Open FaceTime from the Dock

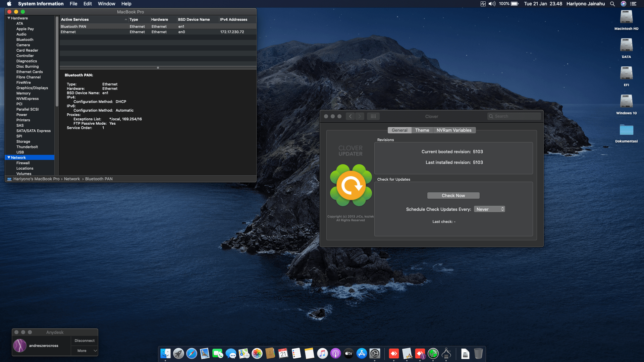(x=218, y=353)
